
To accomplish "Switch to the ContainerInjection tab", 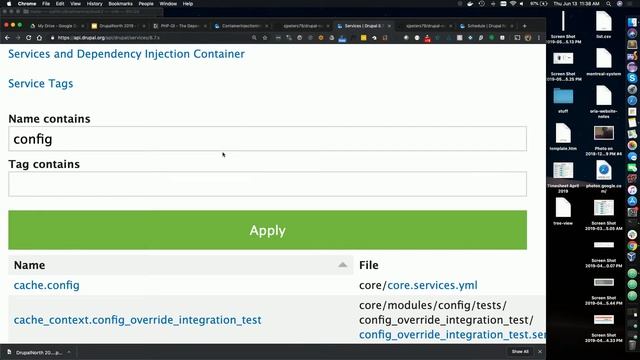I will pyautogui.click(x=241, y=26).
